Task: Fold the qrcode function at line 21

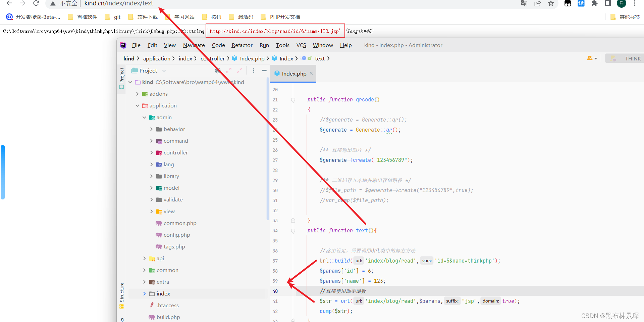Action: (293, 100)
